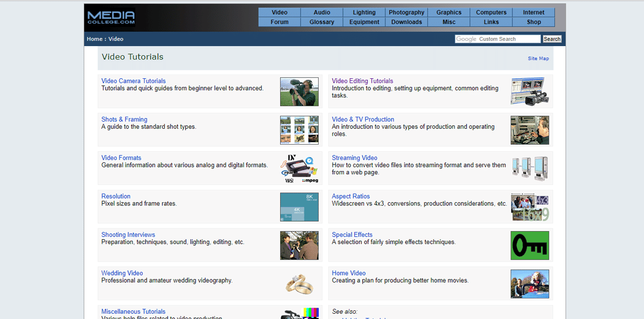Follow the Shots & Framing link
The height and width of the screenshot is (319, 644).
[x=124, y=120]
